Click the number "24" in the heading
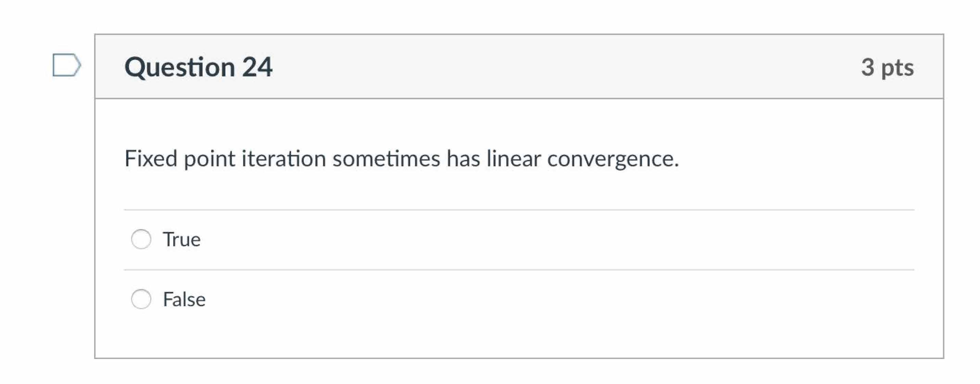 [x=257, y=67]
